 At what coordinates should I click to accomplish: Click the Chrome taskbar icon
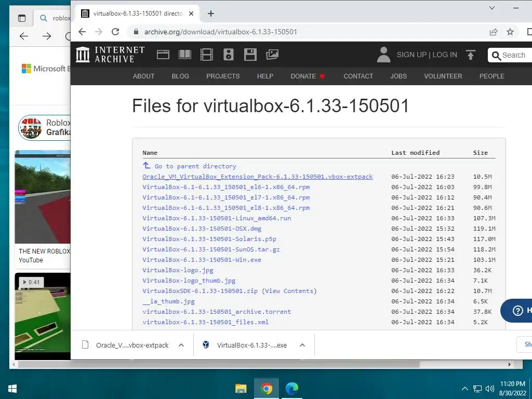[x=267, y=388]
